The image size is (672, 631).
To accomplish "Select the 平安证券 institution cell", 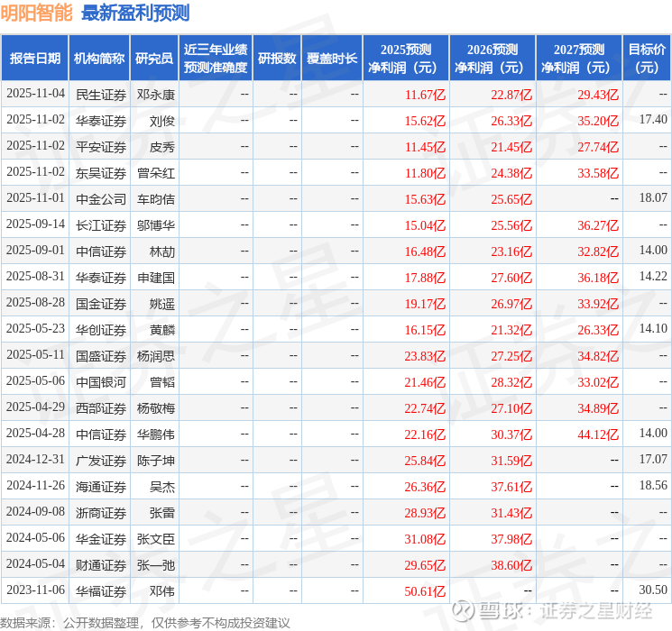I will (101, 147).
